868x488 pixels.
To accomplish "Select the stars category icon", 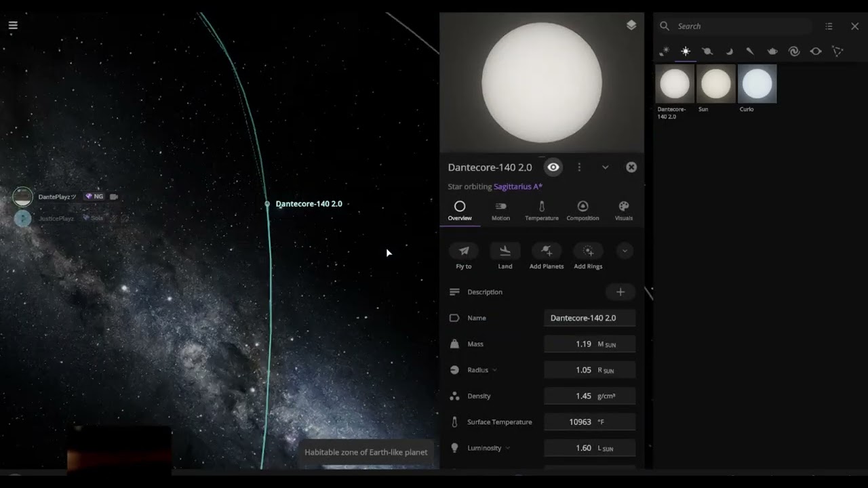I will pyautogui.click(x=686, y=52).
